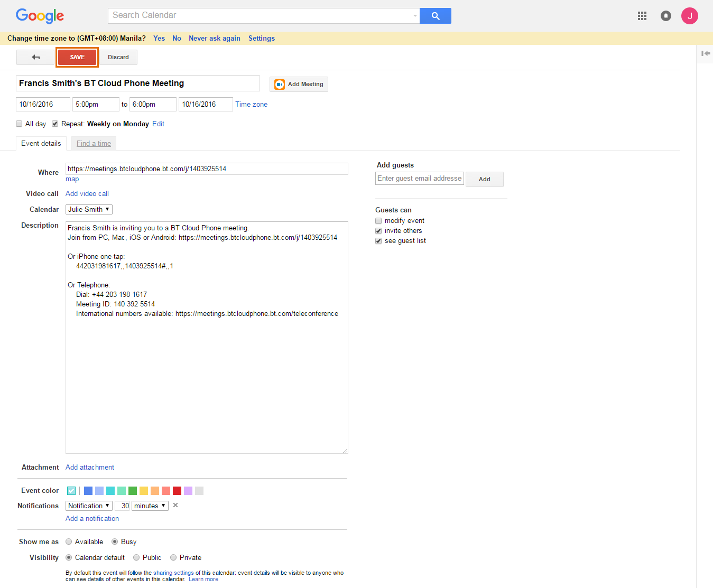The height and width of the screenshot is (588, 713).
Task: Toggle guests can see guest list
Action: point(378,241)
